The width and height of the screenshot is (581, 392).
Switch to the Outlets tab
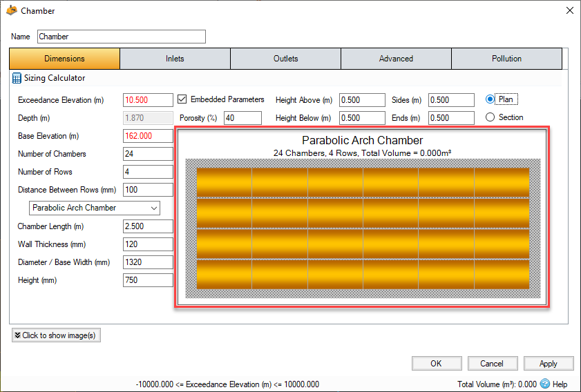pyautogui.click(x=286, y=59)
